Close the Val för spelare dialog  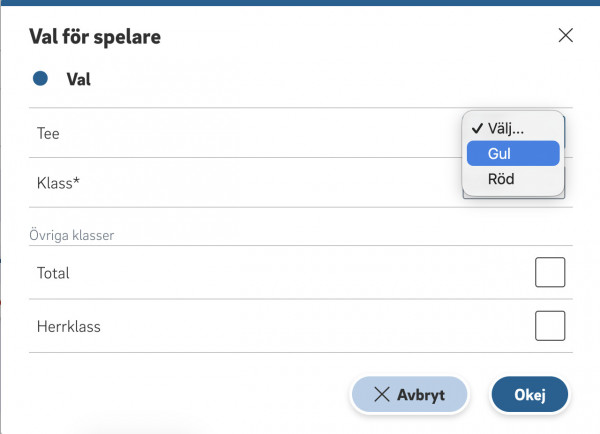click(x=565, y=36)
